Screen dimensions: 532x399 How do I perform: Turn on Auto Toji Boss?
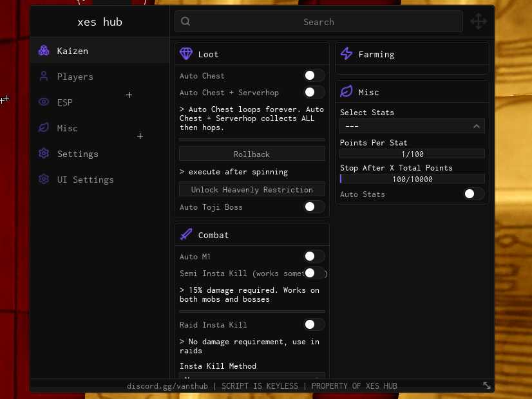314,207
